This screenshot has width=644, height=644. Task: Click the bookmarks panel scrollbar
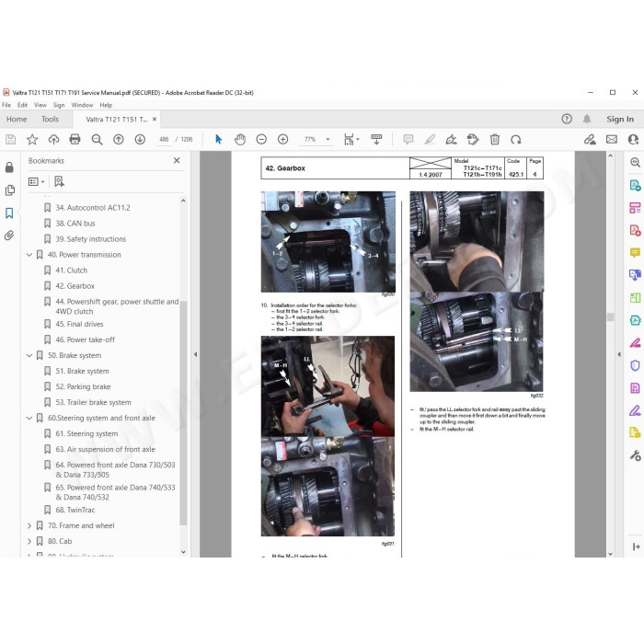click(x=184, y=413)
